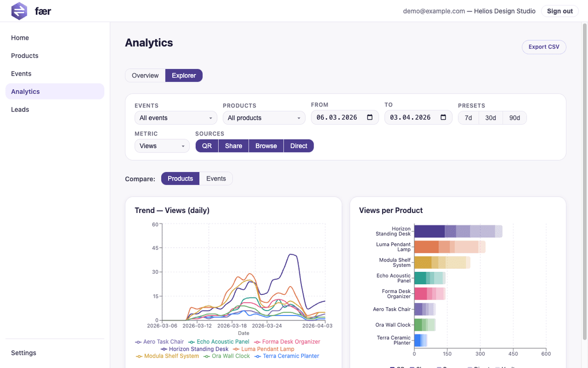This screenshot has height=368, width=588.
Task: Open Settings from the sidebar
Action: pos(23,353)
